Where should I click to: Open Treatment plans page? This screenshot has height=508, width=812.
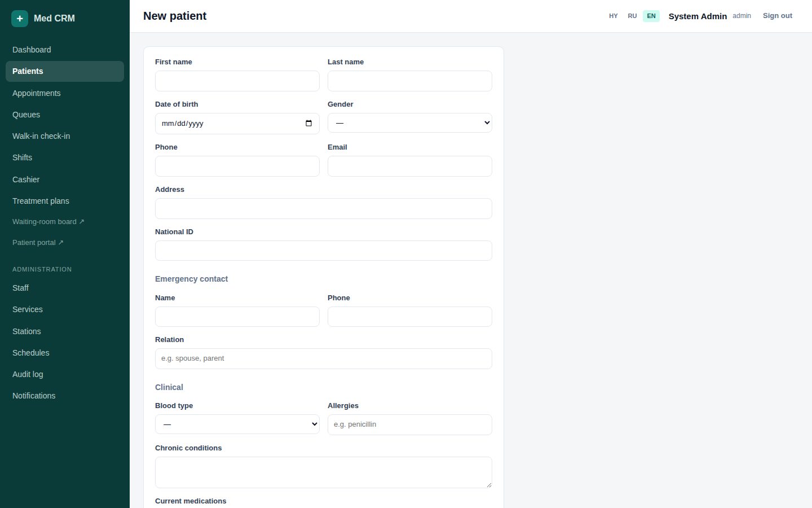(x=65, y=201)
